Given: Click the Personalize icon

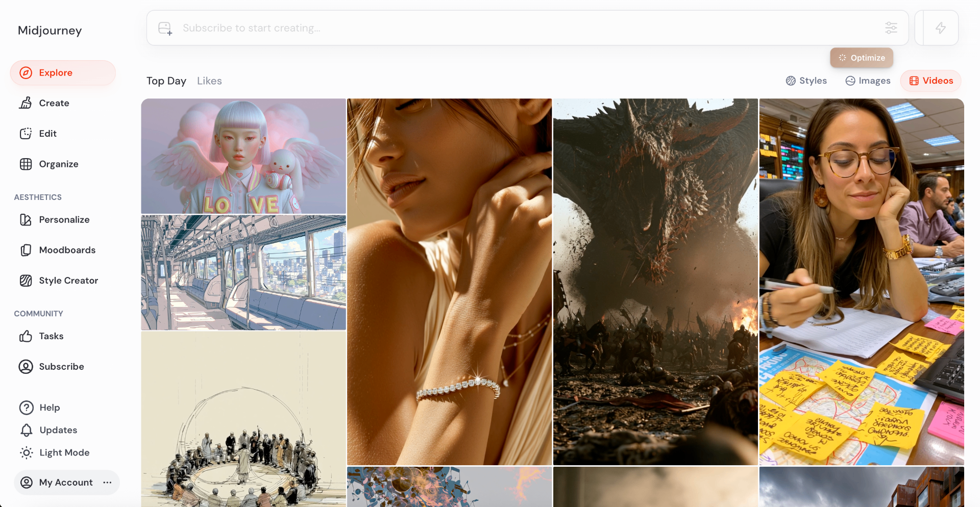Looking at the screenshot, I should coord(26,220).
